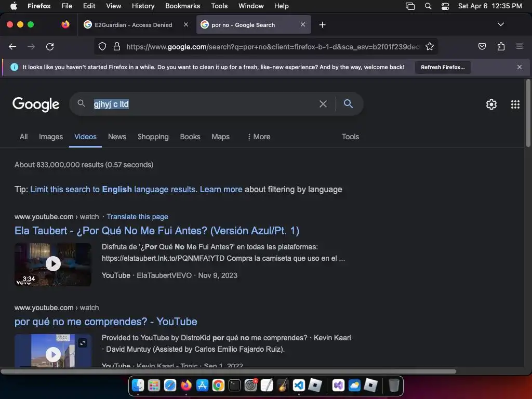Select the Videos results tab

pyautogui.click(x=85, y=137)
